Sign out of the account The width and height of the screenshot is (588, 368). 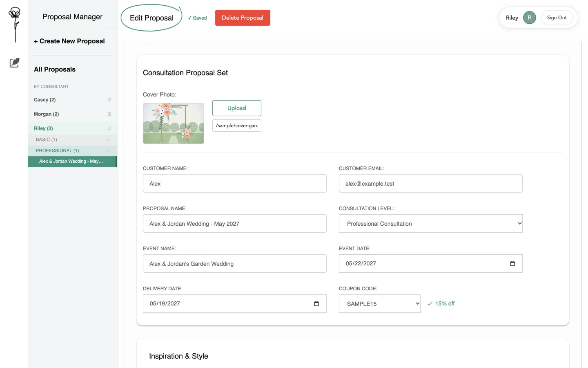pos(557,18)
